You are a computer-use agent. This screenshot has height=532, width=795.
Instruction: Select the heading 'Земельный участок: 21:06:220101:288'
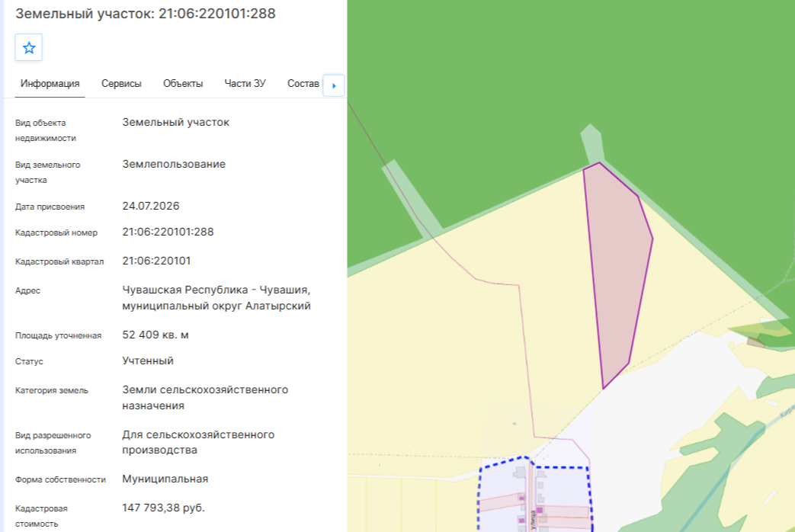146,14
